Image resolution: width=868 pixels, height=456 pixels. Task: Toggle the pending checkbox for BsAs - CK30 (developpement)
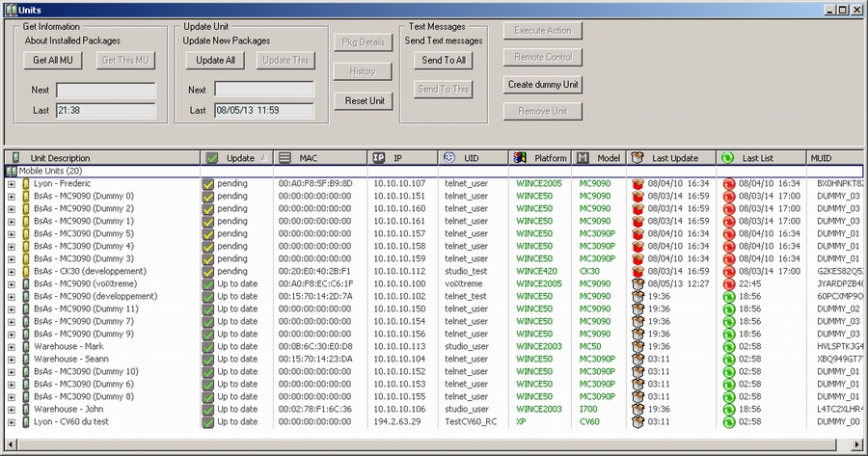pos(207,271)
